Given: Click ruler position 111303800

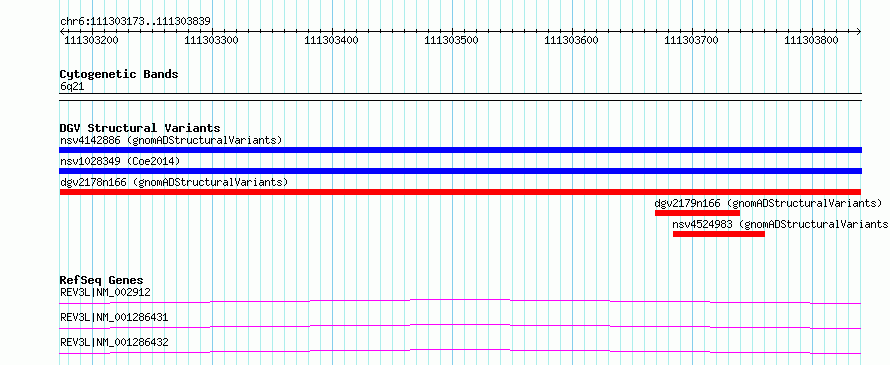Looking at the screenshot, I should click(811, 40).
